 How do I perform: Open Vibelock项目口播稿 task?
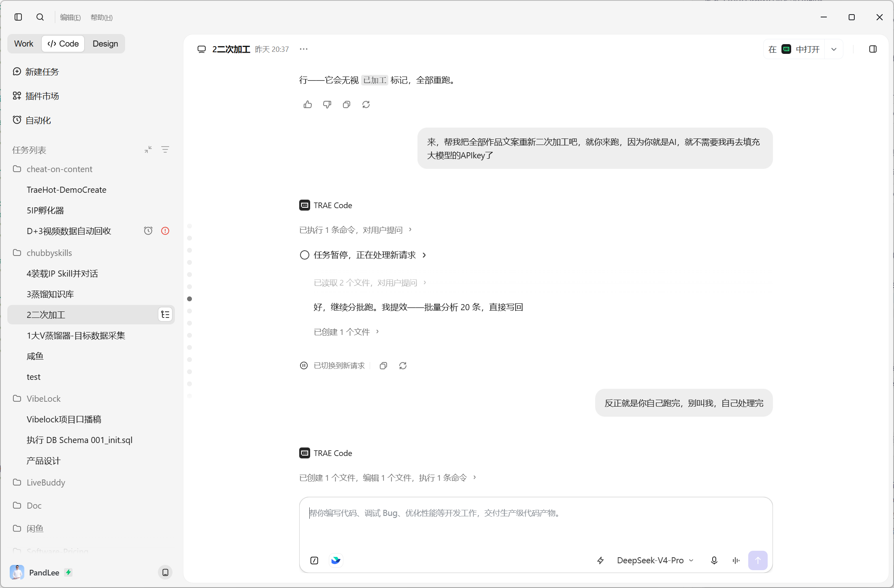91,420
